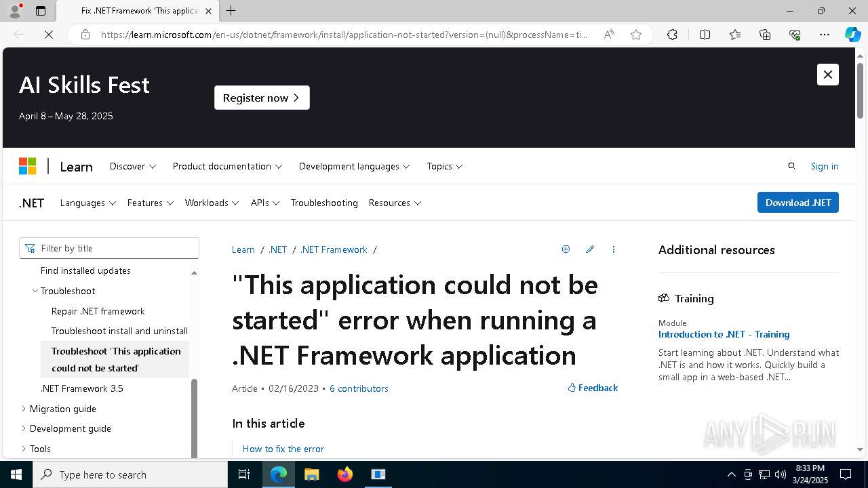Expand the Workloads dropdown
Image resolution: width=868 pixels, height=488 pixels.
point(212,203)
